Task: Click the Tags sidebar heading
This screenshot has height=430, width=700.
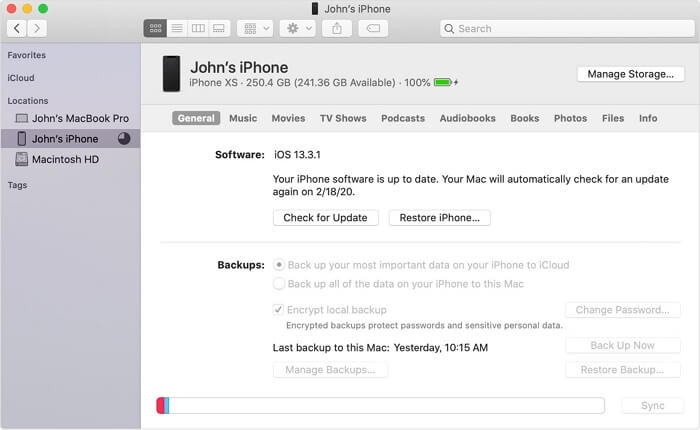Action: pos(17,185)
